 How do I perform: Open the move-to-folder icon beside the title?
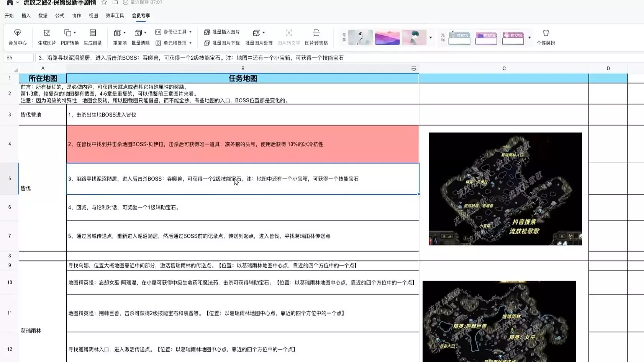pos(115,2)
